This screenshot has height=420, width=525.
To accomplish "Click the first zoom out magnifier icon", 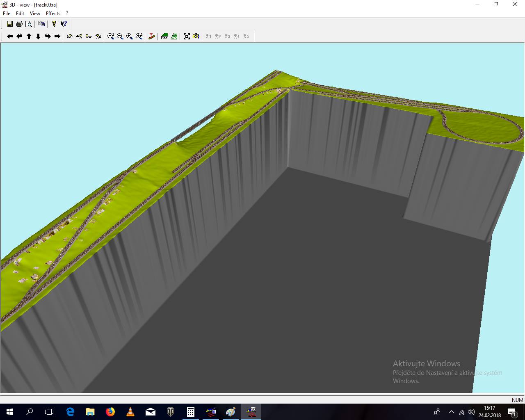I will coord(111,37).
